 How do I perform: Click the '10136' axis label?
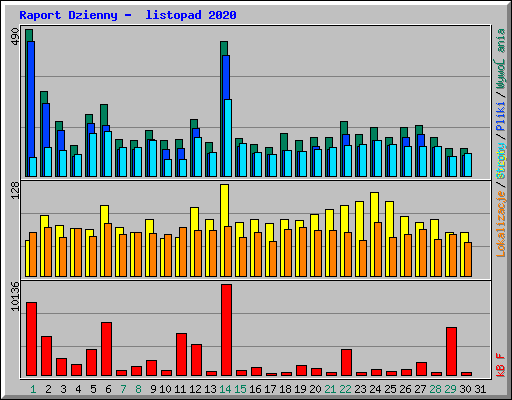click(x=15, y=296)
